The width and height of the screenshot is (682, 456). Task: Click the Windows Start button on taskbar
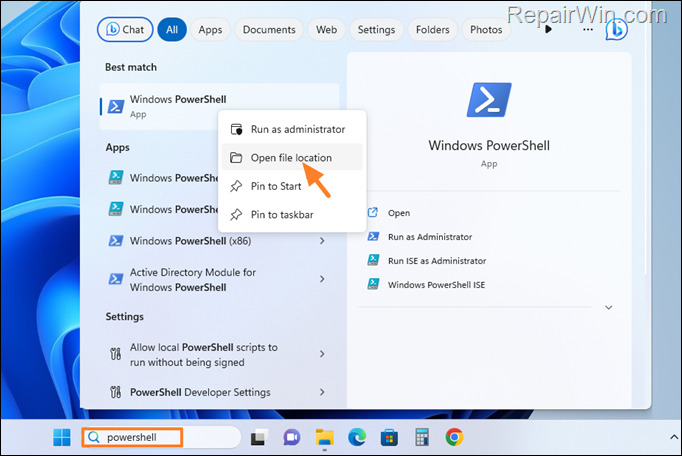[62, 437]
